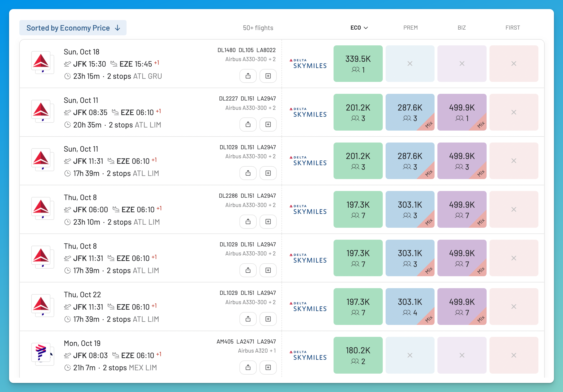Add the Oct 22 JFK 11:31 flight
This screenshot has width=563, height=392.
(x=268, y=319)
